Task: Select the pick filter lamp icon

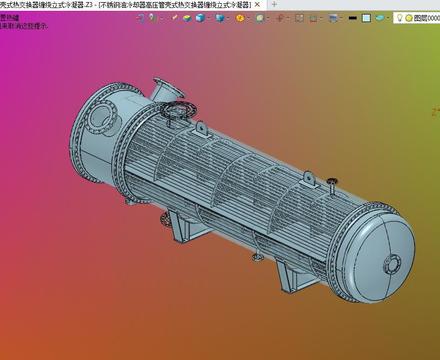Action: [152, 18]
